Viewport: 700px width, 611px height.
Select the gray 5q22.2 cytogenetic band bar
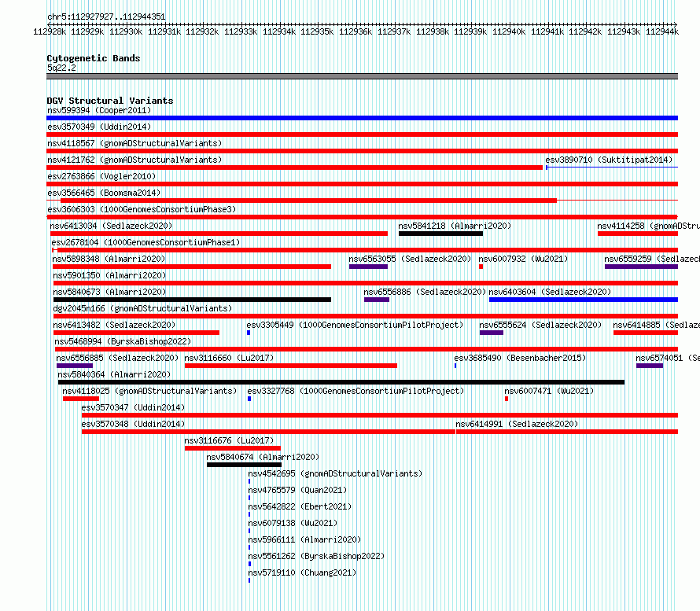click(x=362, y=76)
